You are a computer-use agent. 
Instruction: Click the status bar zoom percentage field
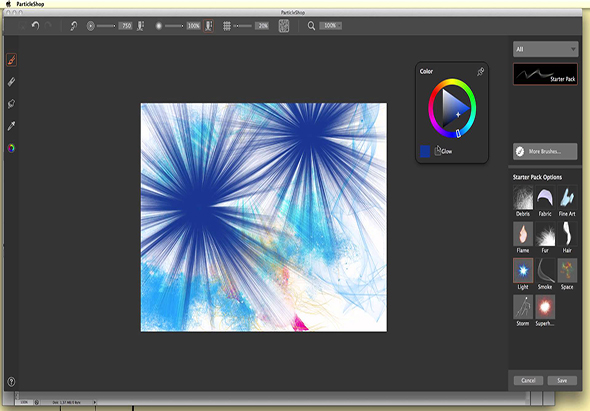click(24, 402)
